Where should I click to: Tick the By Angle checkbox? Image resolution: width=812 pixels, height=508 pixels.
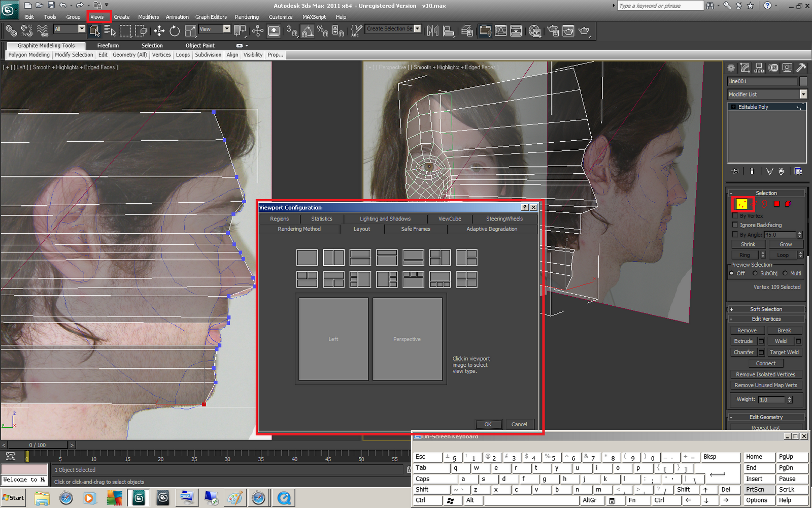tap(735, 235)
